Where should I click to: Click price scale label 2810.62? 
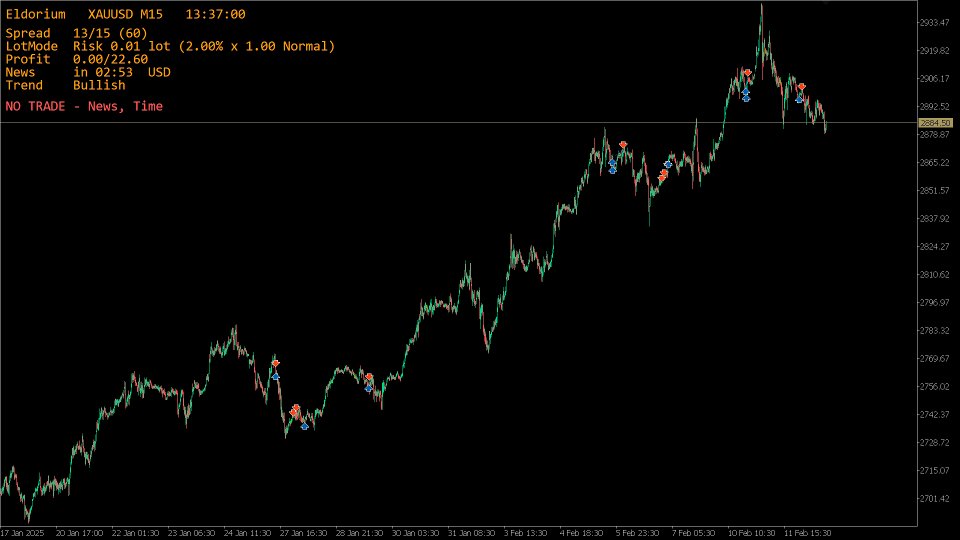point(934,274)
